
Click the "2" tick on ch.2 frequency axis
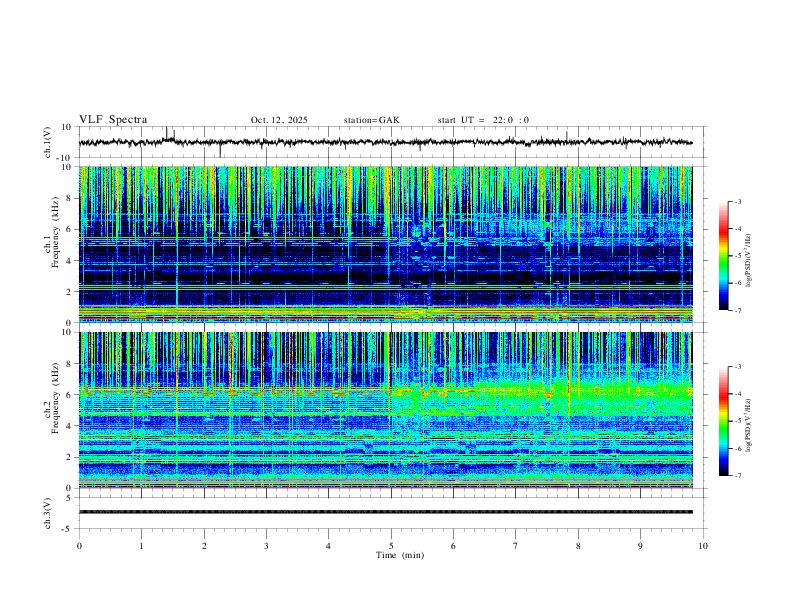tap(70, 457)
